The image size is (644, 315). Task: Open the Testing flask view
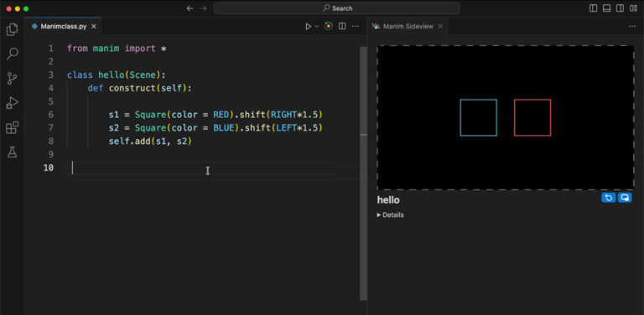click(13, 152)
